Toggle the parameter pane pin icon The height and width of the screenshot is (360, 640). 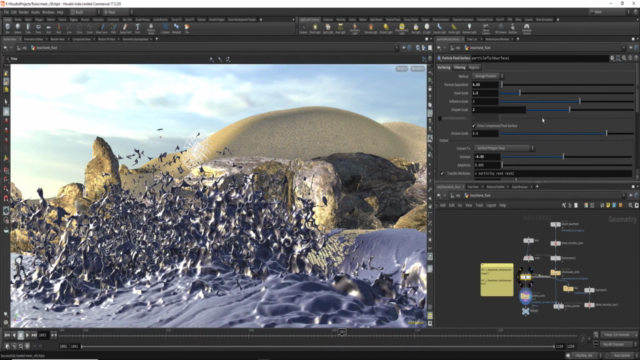631,48
